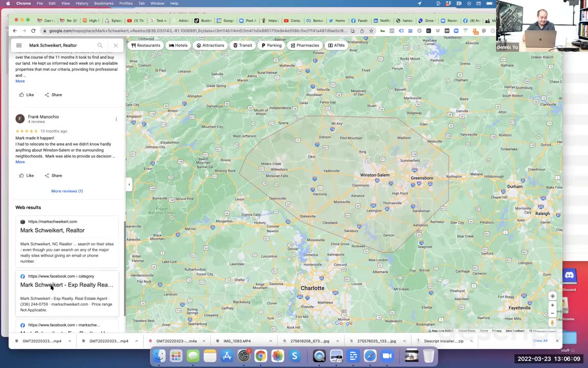This screenshot has width=588, height=368.
Task: Filter map by Restaurants
Action: click(x=146, y=45)
